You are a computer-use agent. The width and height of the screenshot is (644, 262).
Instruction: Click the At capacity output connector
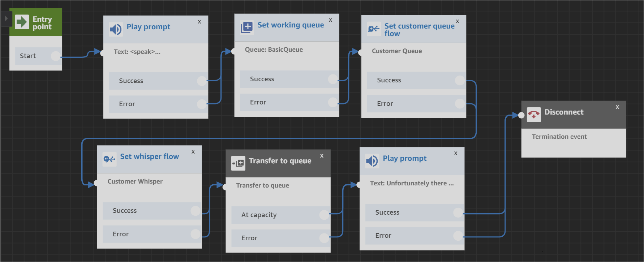[x=324, y=215]
